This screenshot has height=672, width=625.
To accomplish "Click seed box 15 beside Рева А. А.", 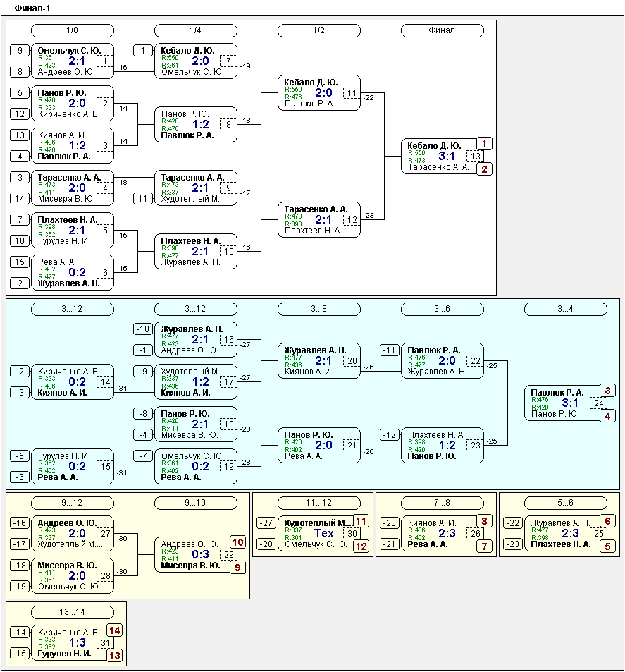I will pos(20,262).
